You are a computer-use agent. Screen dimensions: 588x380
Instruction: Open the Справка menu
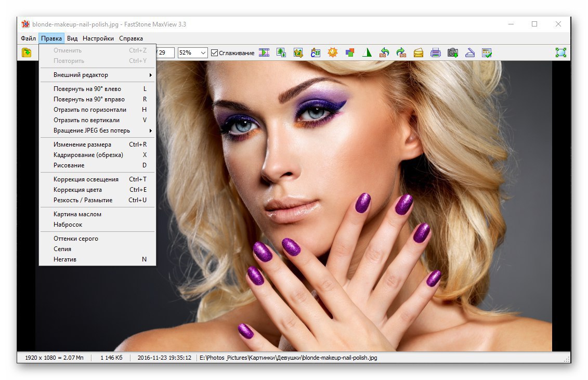click(131, 38)
